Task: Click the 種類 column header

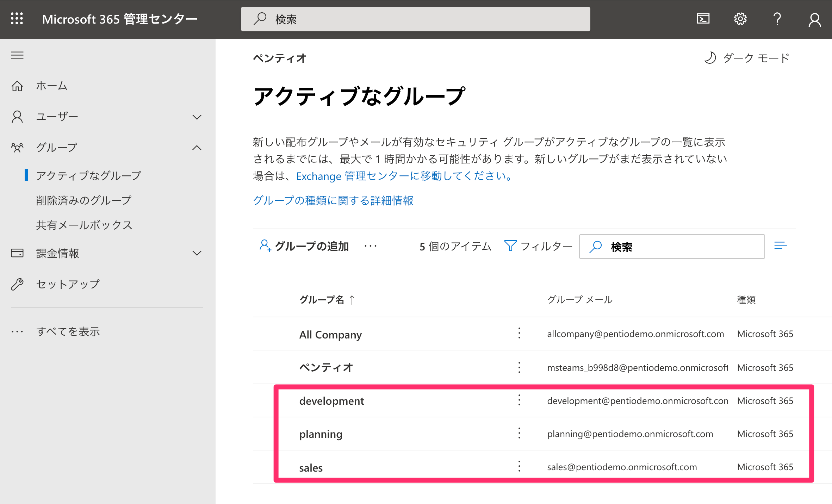Action: [x=746, y=300]
